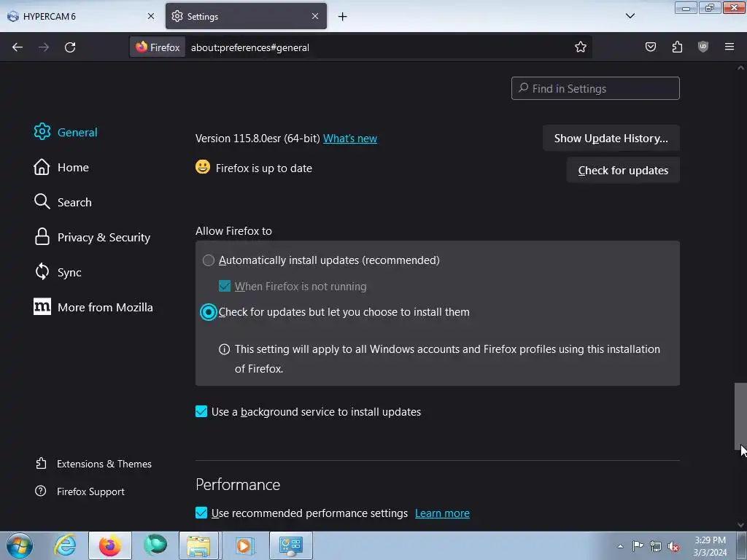Image resolution: width=747 pixels, height=560 pixels.
Task: Click the network tray icon
Action: coord(656,546)
